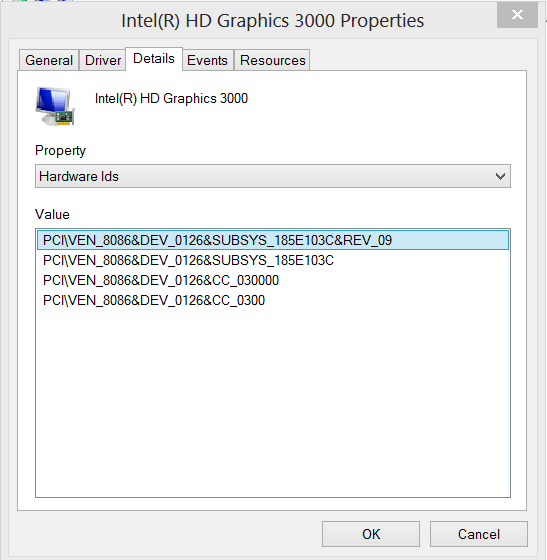Open the Hardware Ids property combo box
The height and width of the screenshot is (560, 547).
click(273, 176)
